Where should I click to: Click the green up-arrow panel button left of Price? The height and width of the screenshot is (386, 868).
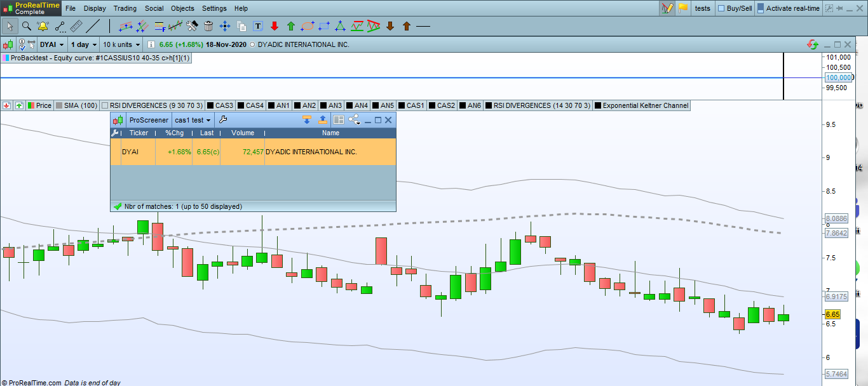[19, 105]
